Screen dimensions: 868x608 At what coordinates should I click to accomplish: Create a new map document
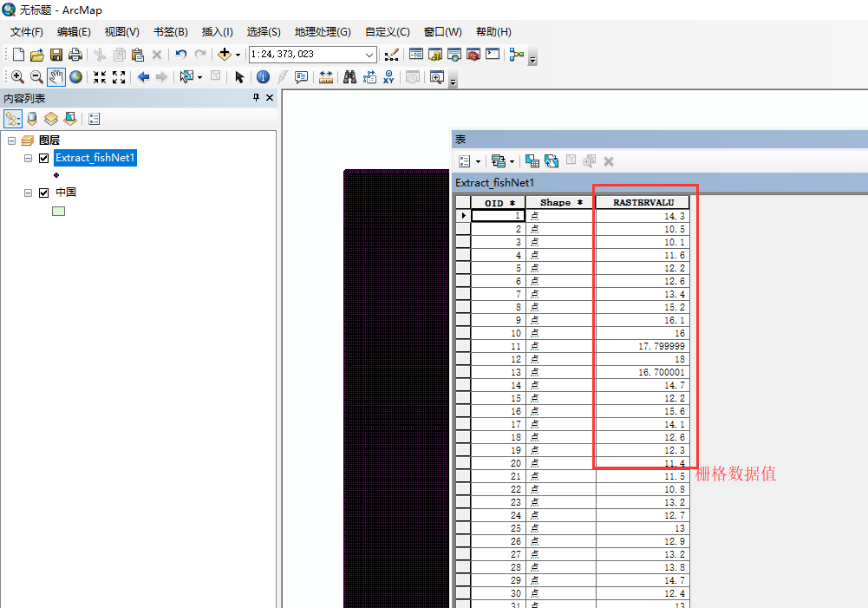pos(18,55)
